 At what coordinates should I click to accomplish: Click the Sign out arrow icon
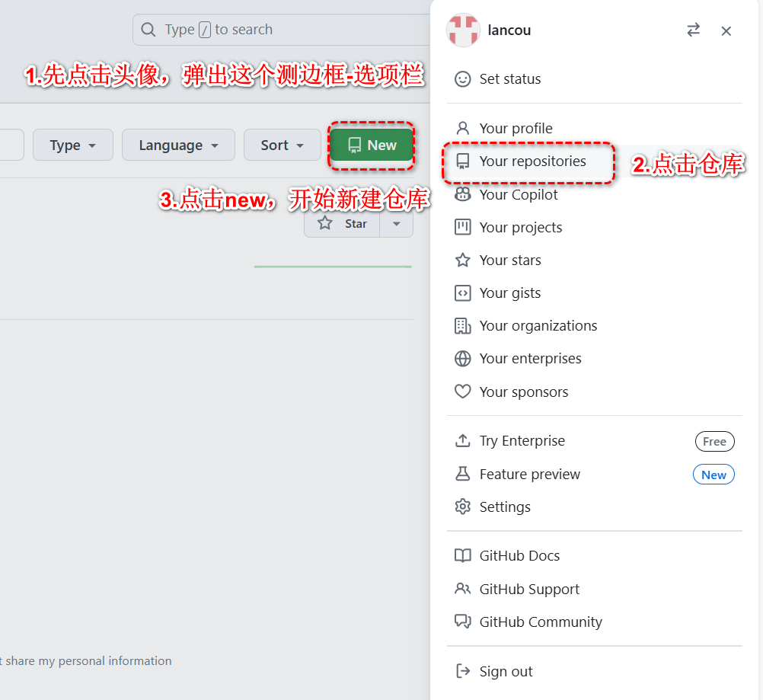point(464,671)
